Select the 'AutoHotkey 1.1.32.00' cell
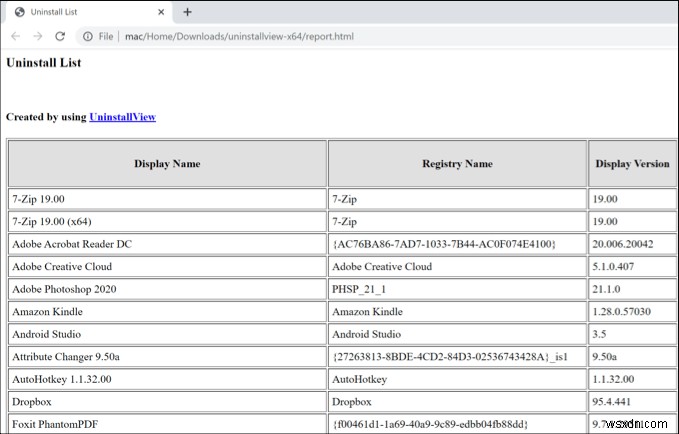The image size is (679, 434). 167,379
